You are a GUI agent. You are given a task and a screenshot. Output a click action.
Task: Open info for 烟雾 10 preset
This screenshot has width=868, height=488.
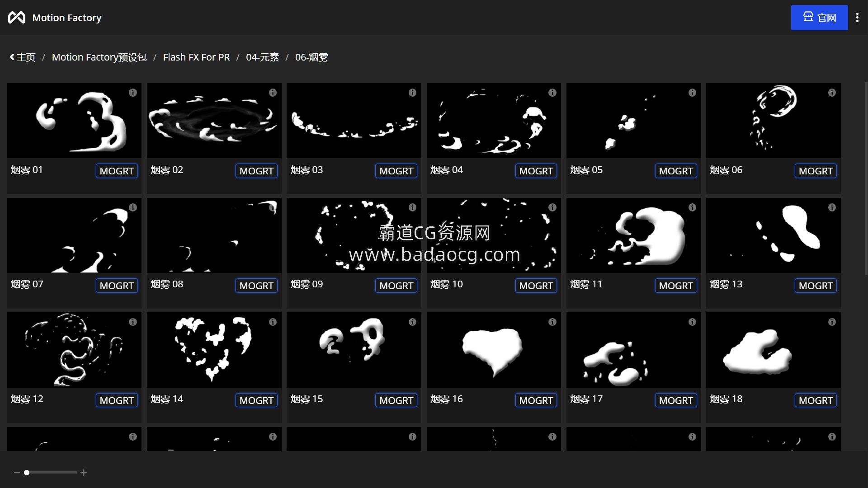(552, 207)
